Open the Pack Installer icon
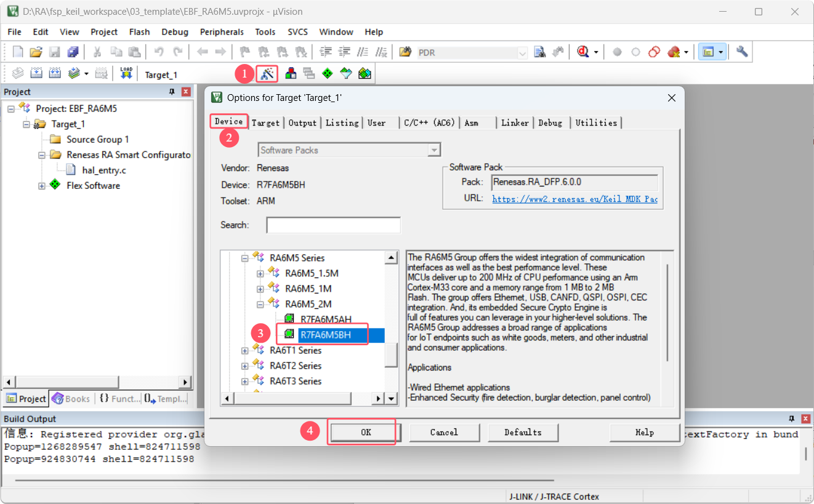This screenshot has height=504, width=814. [x=365, y=74]
